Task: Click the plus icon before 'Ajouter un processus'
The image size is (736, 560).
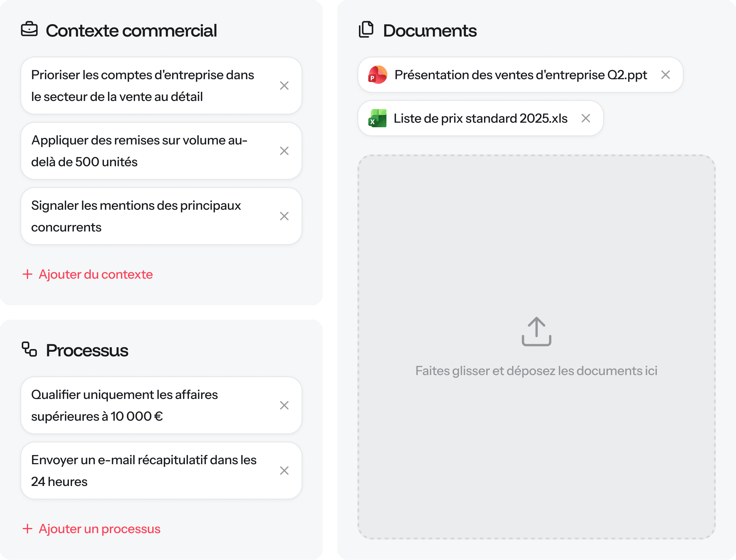Action: 27,529
